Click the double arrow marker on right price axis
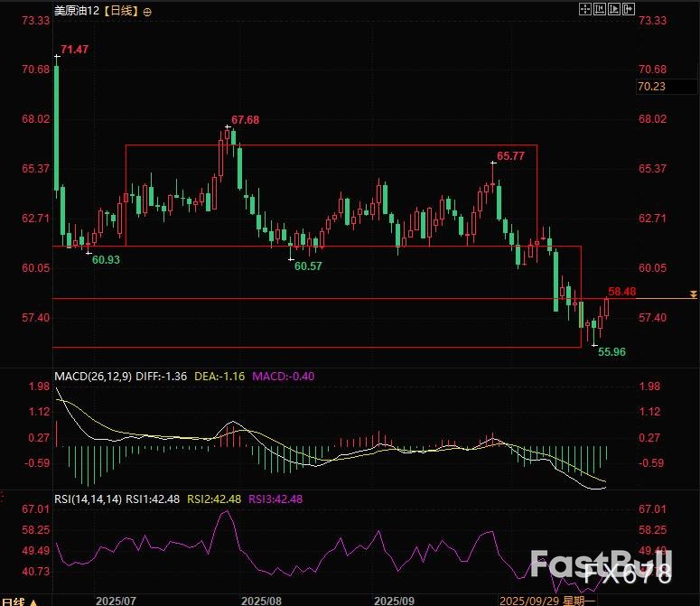This screenshot has width=700, height=606. pos(693,294)
